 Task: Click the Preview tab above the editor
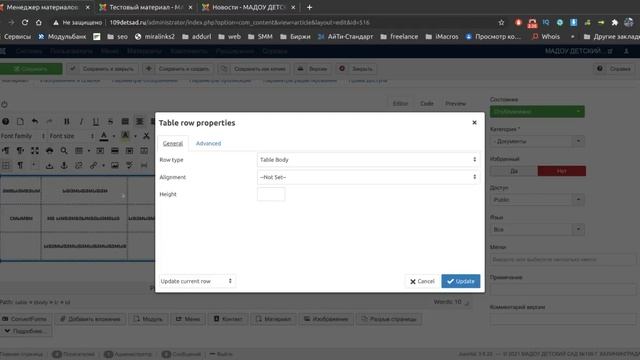456,104
